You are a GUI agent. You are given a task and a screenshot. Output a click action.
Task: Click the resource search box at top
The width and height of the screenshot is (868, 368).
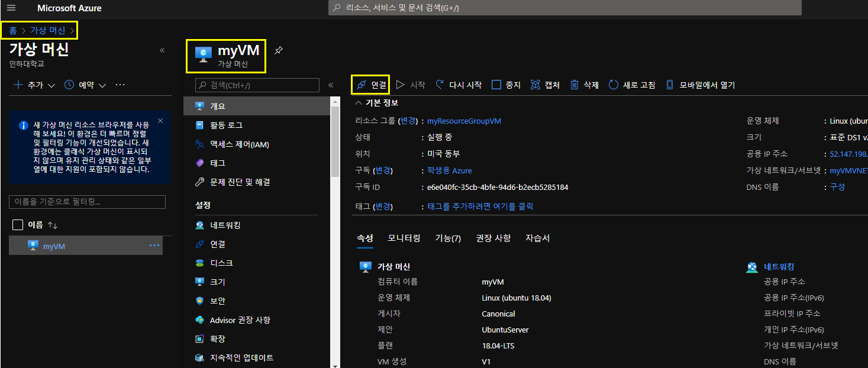pos(566,8)
